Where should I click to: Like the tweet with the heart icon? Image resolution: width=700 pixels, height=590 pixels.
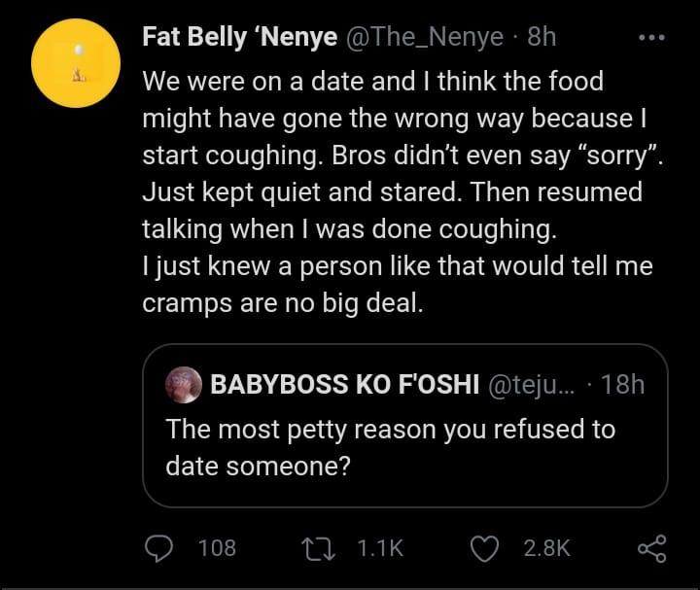coord(484,549)
